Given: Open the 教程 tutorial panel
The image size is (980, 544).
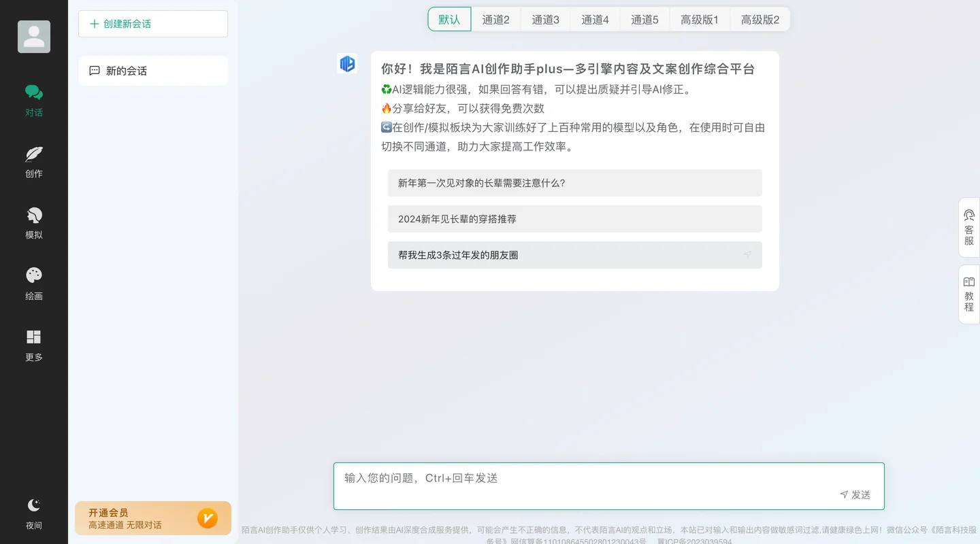Looking at the screenshot, I should pos(968,294).
